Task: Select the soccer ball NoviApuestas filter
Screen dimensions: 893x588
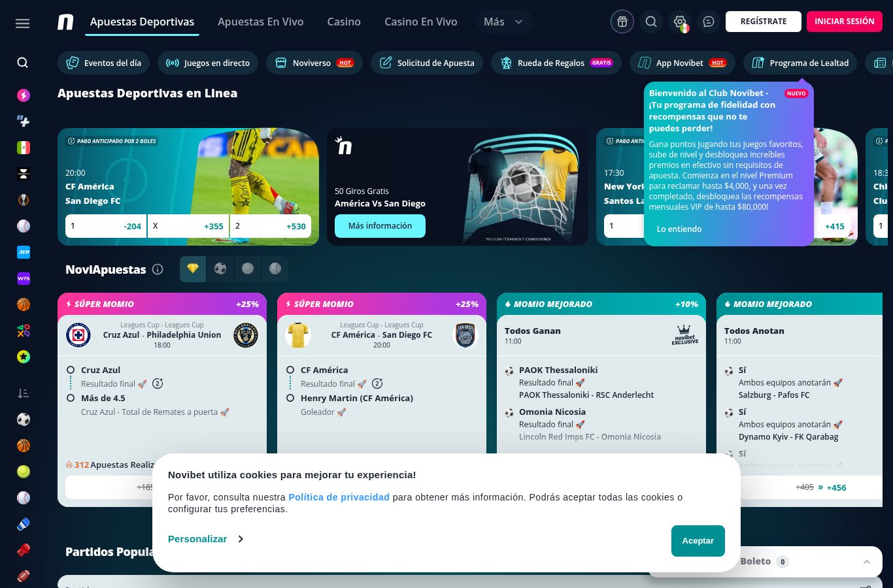Action: click(x=220, y=269)
